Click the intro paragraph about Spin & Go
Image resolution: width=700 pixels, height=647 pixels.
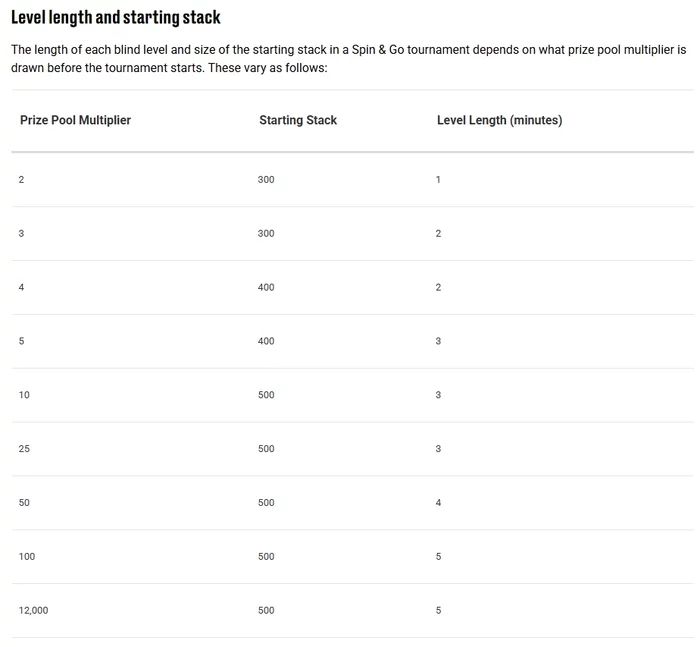(348, 58)
